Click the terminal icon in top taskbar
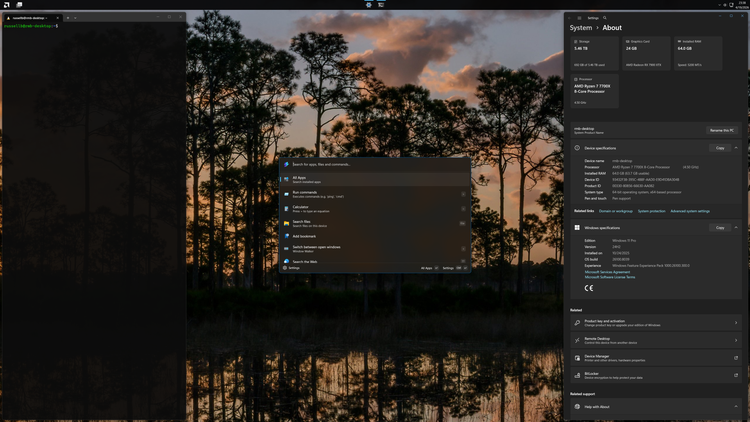750x422 pixels. (x=381, y=5)
